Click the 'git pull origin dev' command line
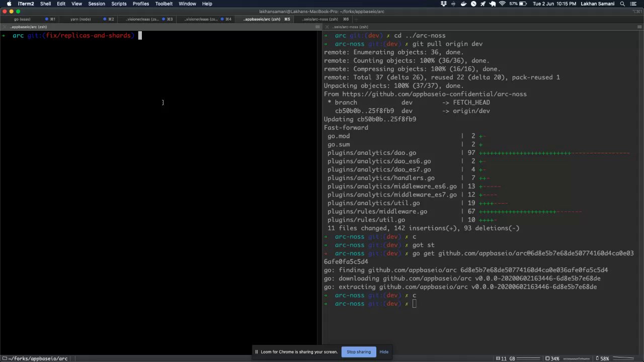The height and width of the screenshot is (362, 644). point(447,44)
